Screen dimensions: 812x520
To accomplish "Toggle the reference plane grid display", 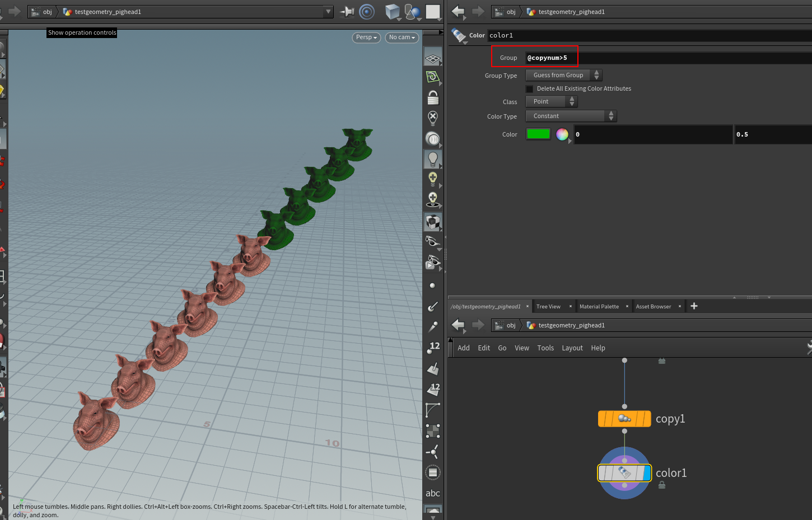I will pyautogui.click(x=432, y=58).
